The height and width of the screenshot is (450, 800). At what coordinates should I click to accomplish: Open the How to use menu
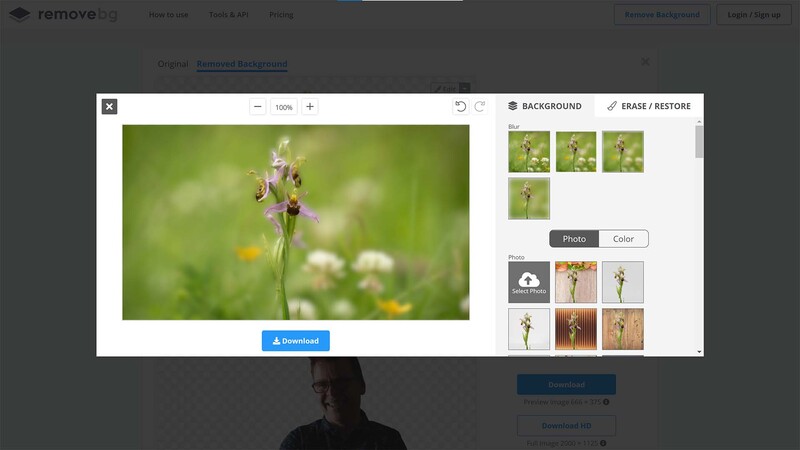coord(168,15)
